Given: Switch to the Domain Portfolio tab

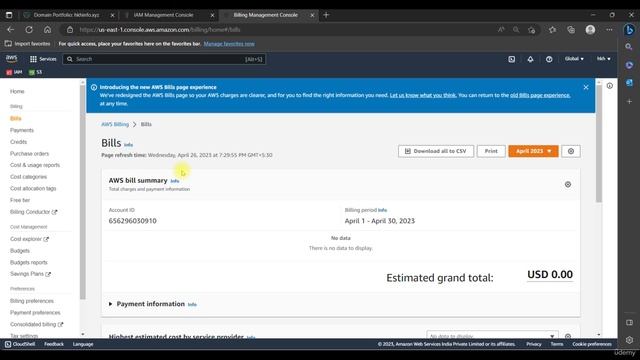Looking at the screenshot, I should (x=69, y=15).
